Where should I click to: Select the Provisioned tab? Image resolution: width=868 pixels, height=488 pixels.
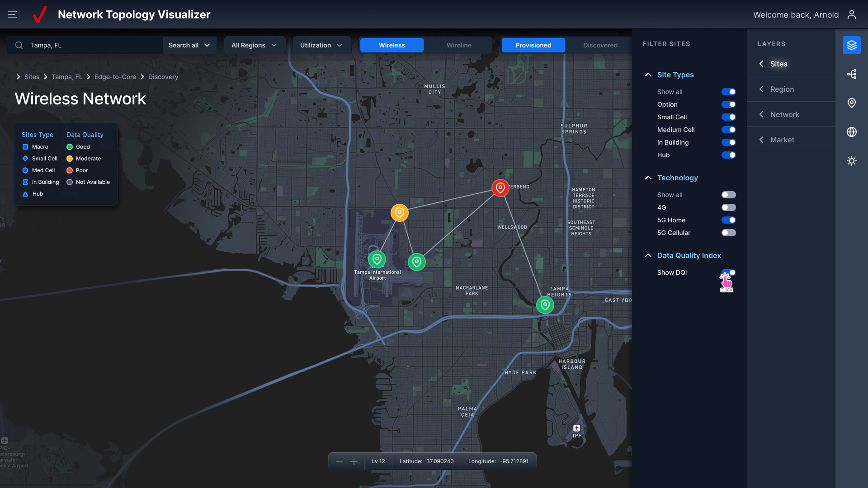tap(533, 45)
